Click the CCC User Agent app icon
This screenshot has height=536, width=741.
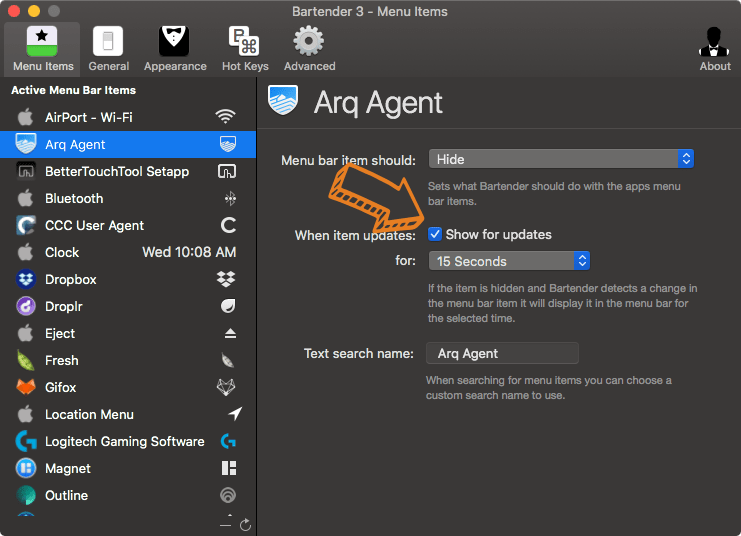pos(26,225)
